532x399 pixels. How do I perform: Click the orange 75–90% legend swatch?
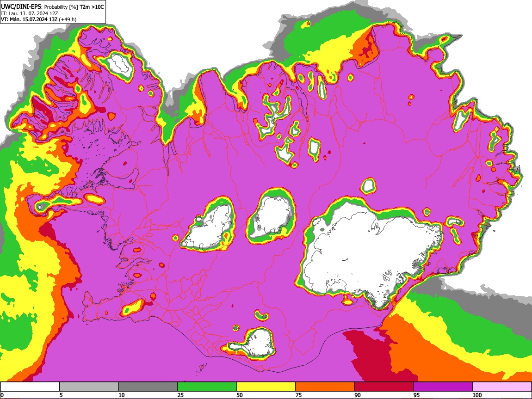(x=325, y=387)
